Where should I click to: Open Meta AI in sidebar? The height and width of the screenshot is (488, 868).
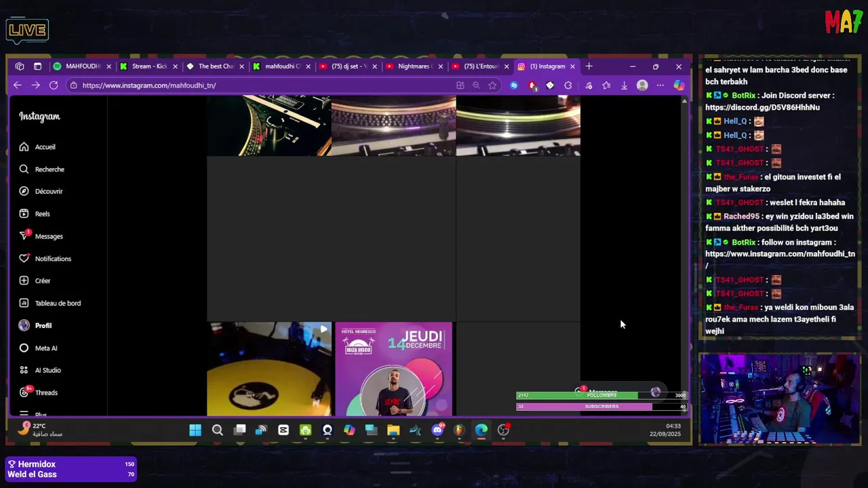click(x=38, y=348)
